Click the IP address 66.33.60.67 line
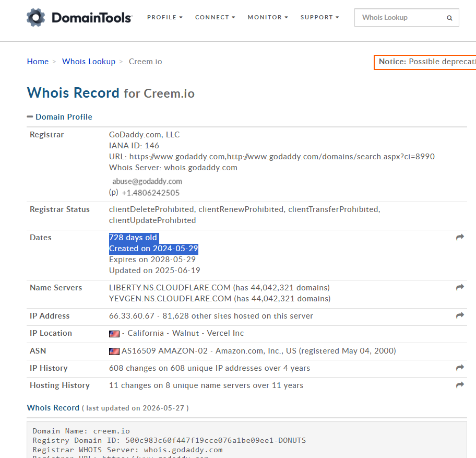The height and width of the screenshot is (458, 476). 211,316
